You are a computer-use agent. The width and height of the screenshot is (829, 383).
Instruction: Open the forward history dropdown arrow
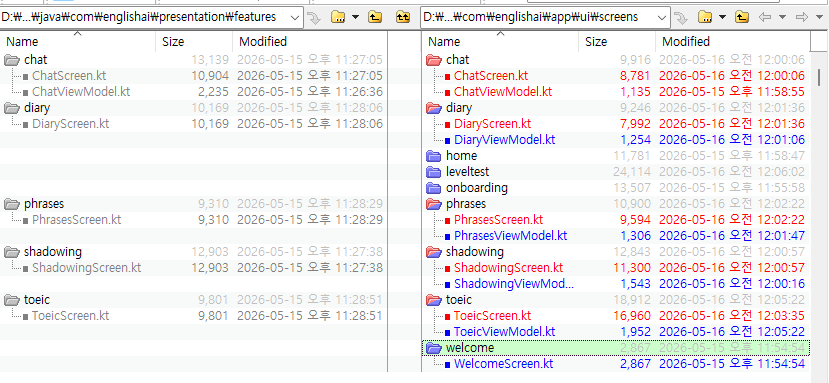coord(819,17)
